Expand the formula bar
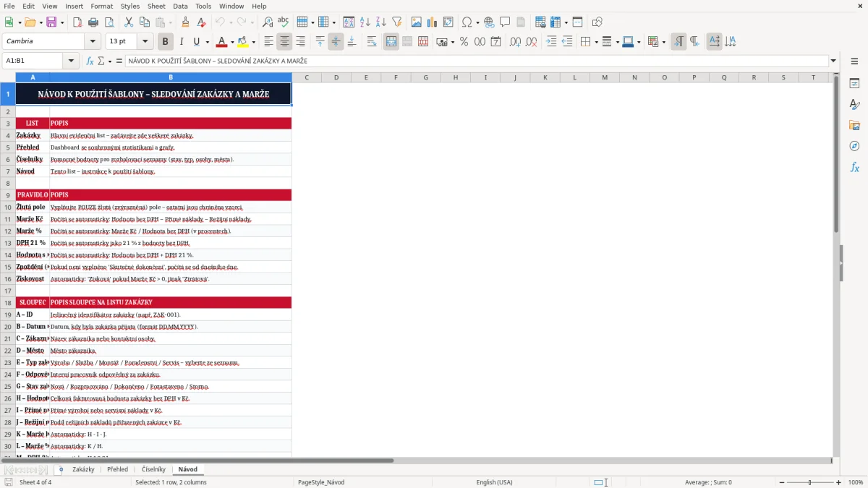This screenshot has width=868, height=488. (x=833, y=61)
